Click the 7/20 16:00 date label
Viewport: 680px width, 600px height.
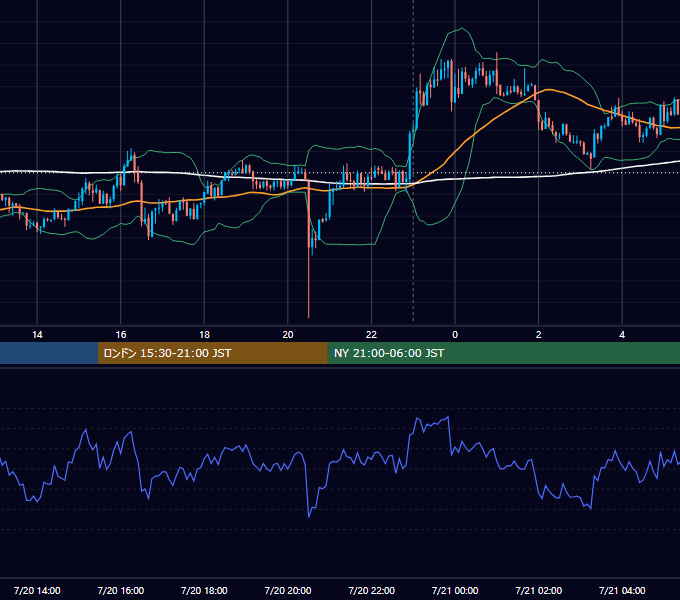point(121,590)
